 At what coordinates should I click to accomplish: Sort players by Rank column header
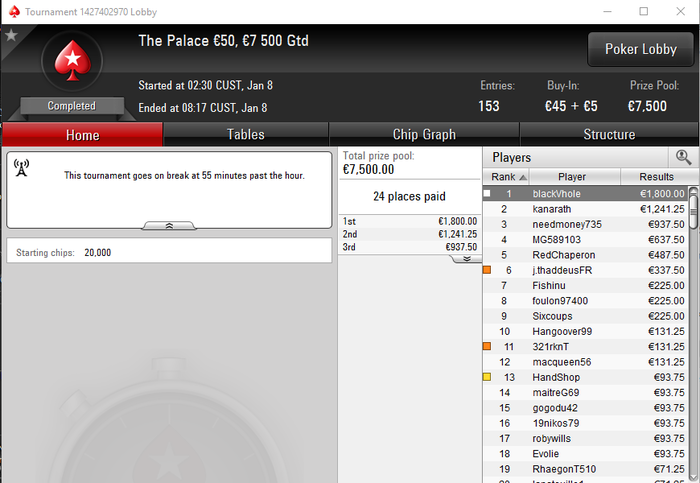click(506, 177)
